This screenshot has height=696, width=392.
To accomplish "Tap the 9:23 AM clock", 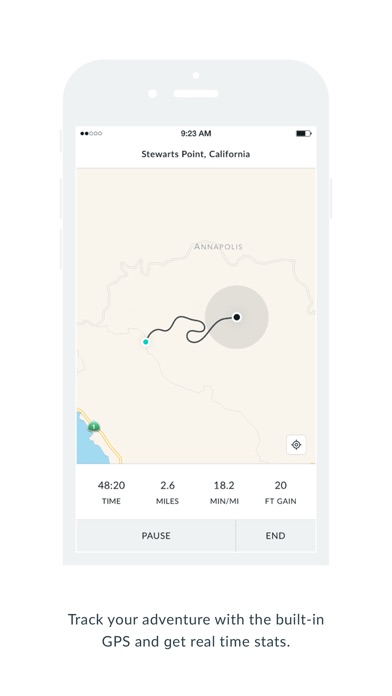I will [196, 133].
